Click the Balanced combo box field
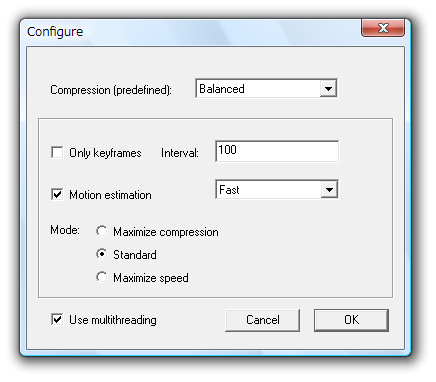 click(266, 89)
